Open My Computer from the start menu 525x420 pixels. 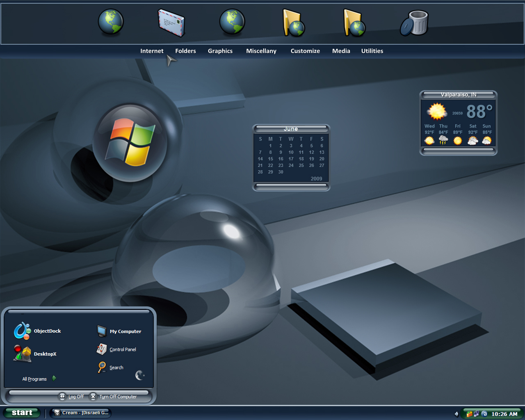pyautogui.click(x=119, y=331)
